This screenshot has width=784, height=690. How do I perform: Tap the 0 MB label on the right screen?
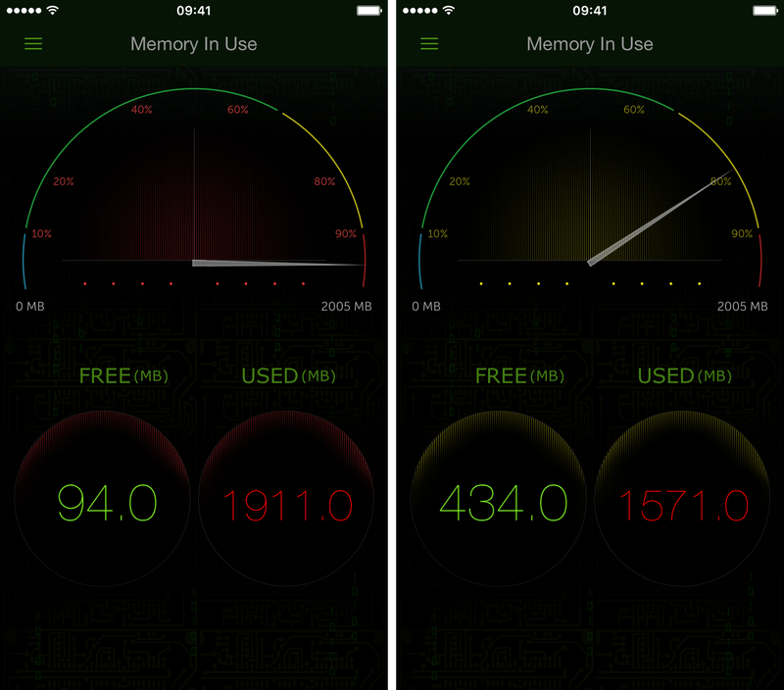pyautogui.click(x=426, y=307)
